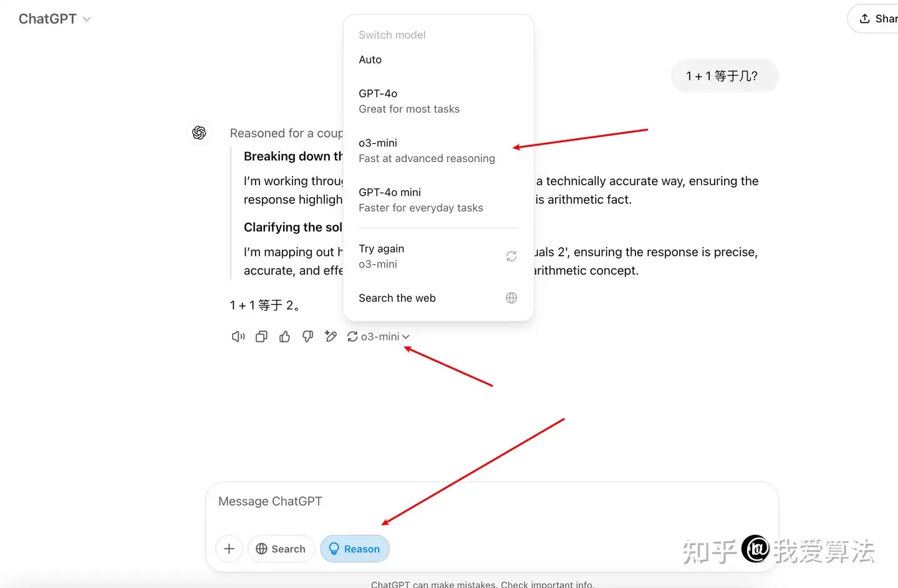Click the edit in canvas pencil icon

point(331,337)
